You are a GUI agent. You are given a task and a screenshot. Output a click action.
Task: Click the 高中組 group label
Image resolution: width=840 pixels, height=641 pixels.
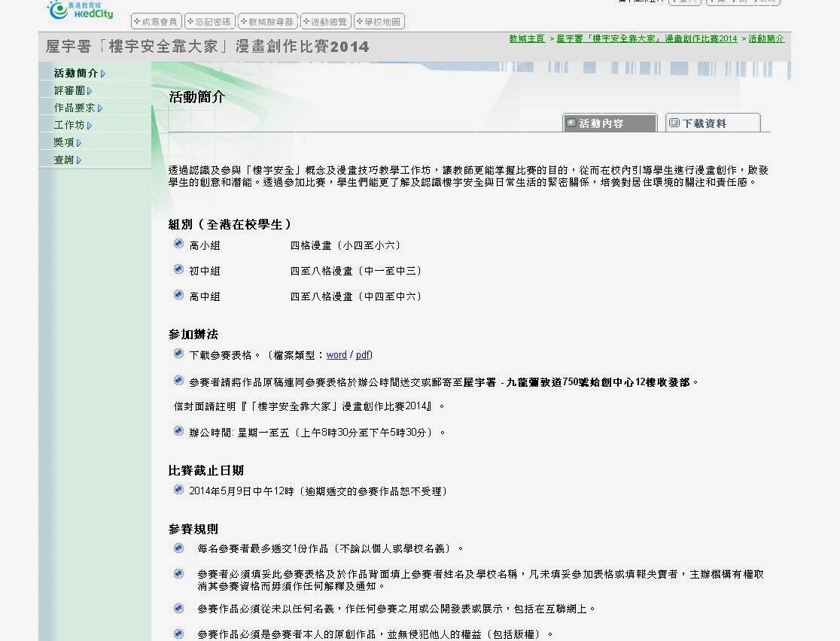(x=205, y=296)
